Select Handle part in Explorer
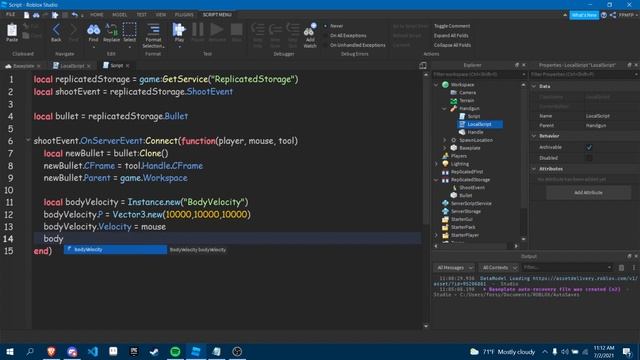This screenshot has width=640, height=360. 475,132
